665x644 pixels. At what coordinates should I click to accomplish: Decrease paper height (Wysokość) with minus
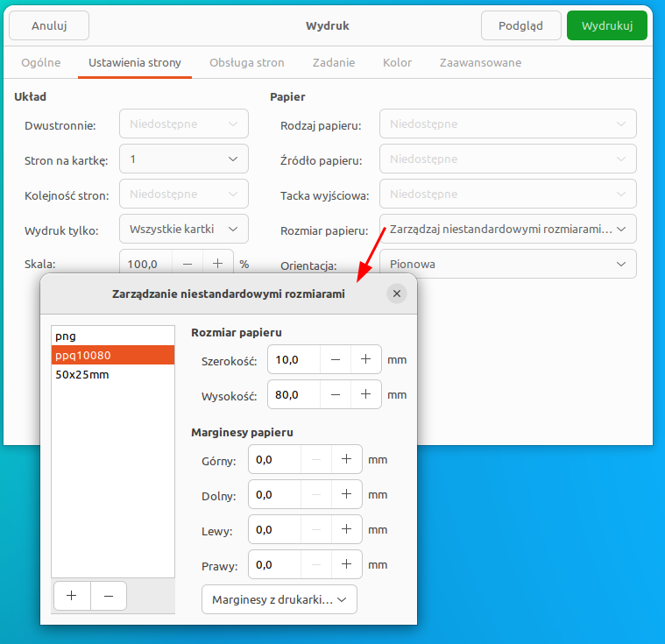click(x=335, y=394)
